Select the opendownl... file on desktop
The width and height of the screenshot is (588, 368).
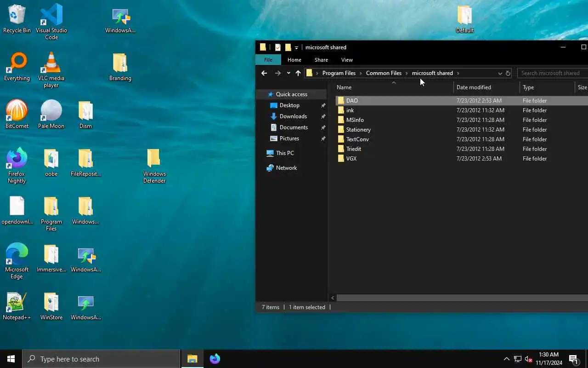(x=17, y=210)
